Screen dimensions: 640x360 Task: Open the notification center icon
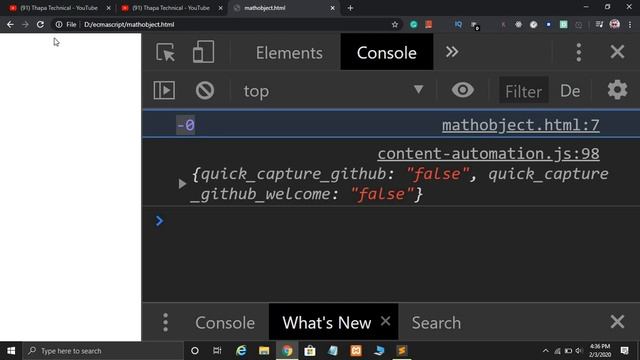624,351
